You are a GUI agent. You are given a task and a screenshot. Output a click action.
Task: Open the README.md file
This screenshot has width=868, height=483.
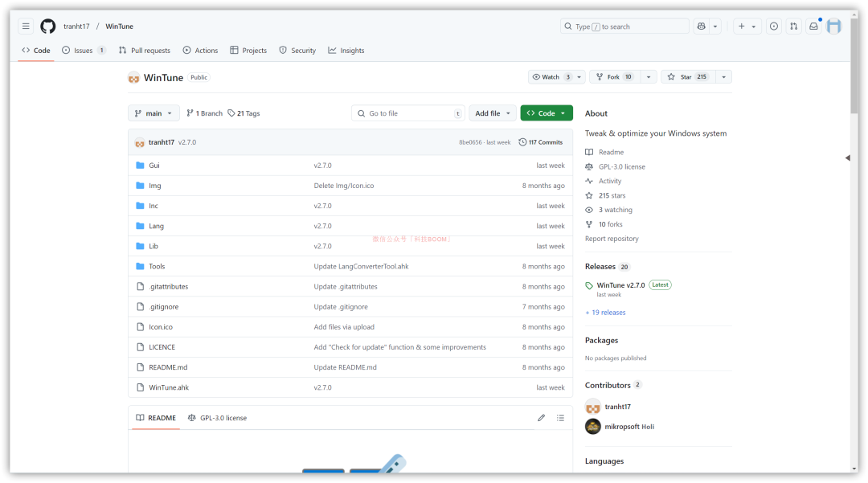(168, 367)
